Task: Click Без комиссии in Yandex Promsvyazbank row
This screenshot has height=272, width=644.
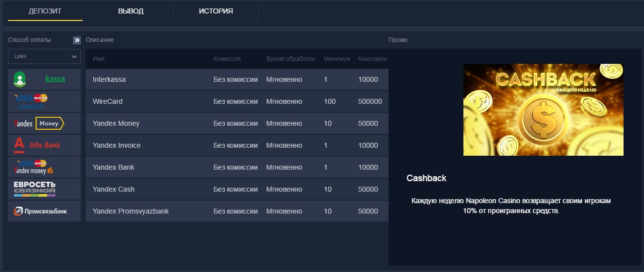Action: (235, 211)
